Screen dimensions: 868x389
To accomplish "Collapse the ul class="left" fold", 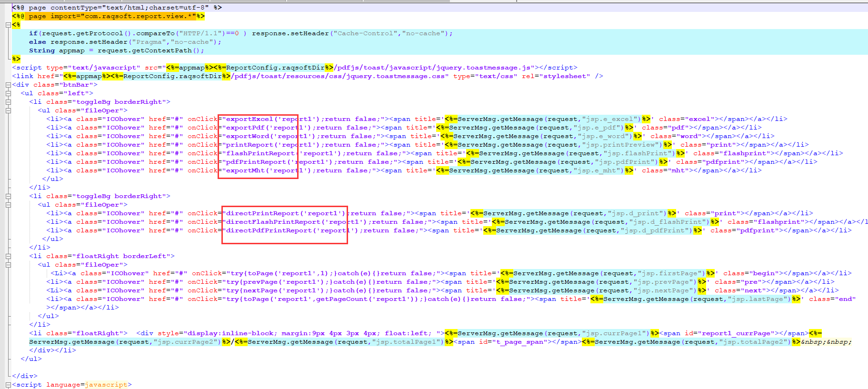I will pyautogui.click(x=8, y=93).
